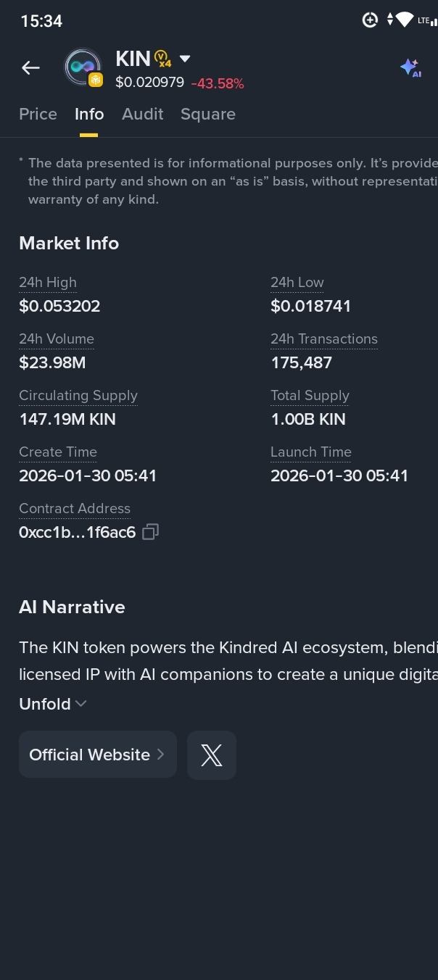Tap the data saver status bar icon
The image size is (438, 980).
point(370,20)
